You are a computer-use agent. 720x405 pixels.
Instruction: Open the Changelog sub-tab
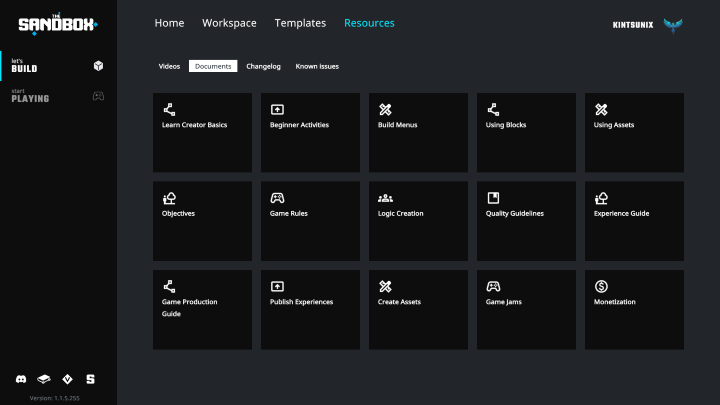pos(263,66)
